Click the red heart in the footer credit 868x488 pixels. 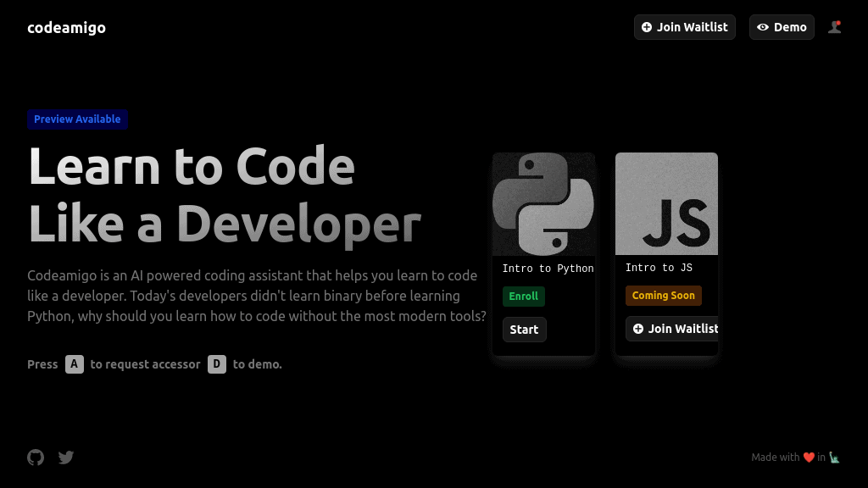click(x=808, y=457)
